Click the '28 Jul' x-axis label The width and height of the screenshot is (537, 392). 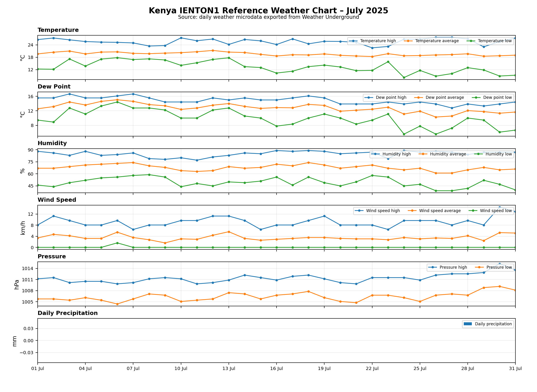(x=468, y=369)
